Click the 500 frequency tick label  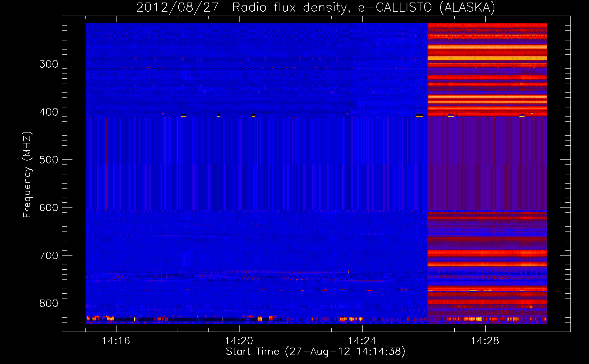[49, 160]
